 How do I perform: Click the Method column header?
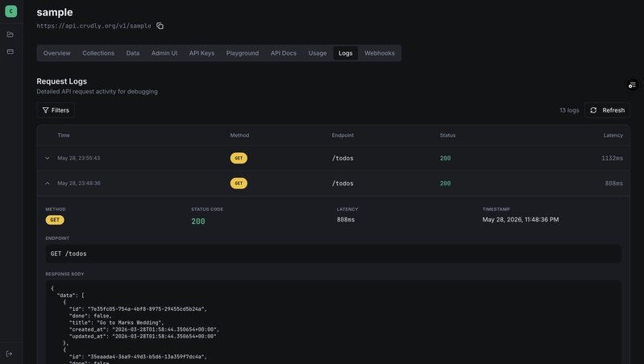239,135
